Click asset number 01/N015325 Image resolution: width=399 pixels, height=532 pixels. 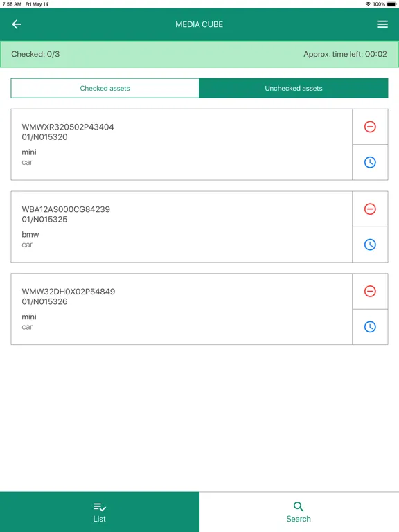click(x=44, y=219)
